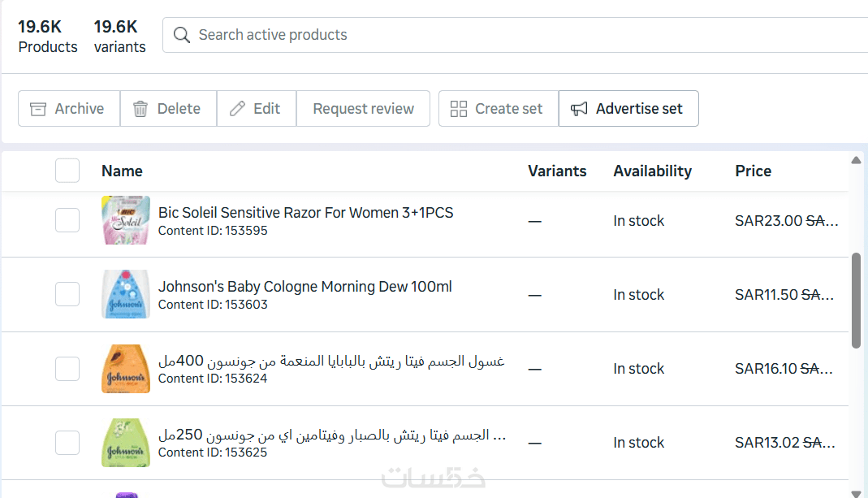Click the Advertise set button label
The width and height of the screenshot is (868, 498).
pos(639,109)
